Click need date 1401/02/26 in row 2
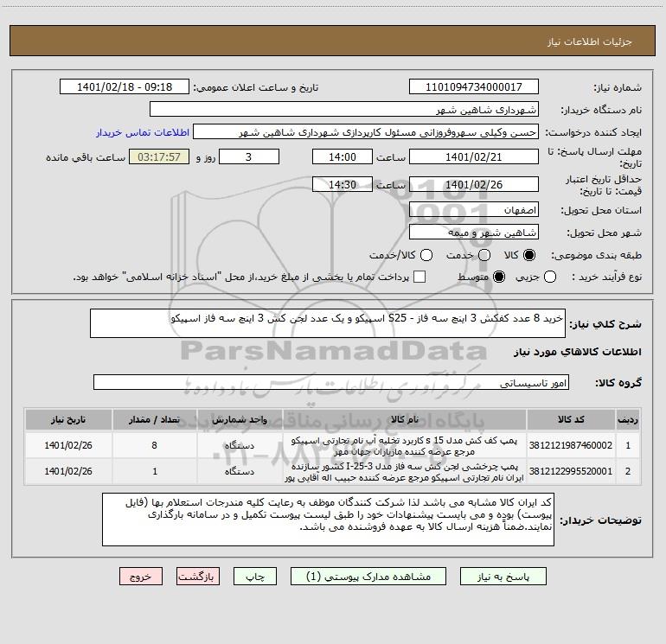This screenshot has width=666, height=644. click(68, 471)
